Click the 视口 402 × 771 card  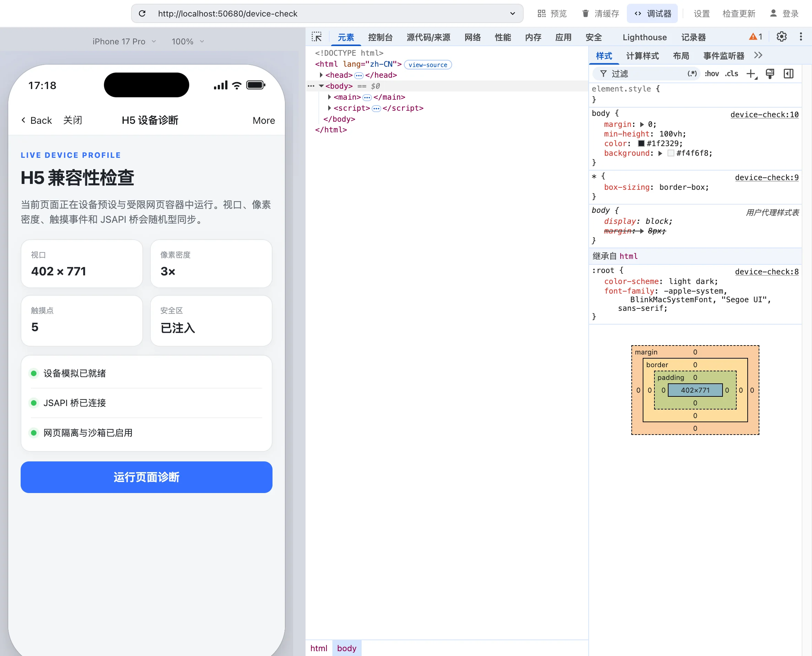(x=82, y=264)
